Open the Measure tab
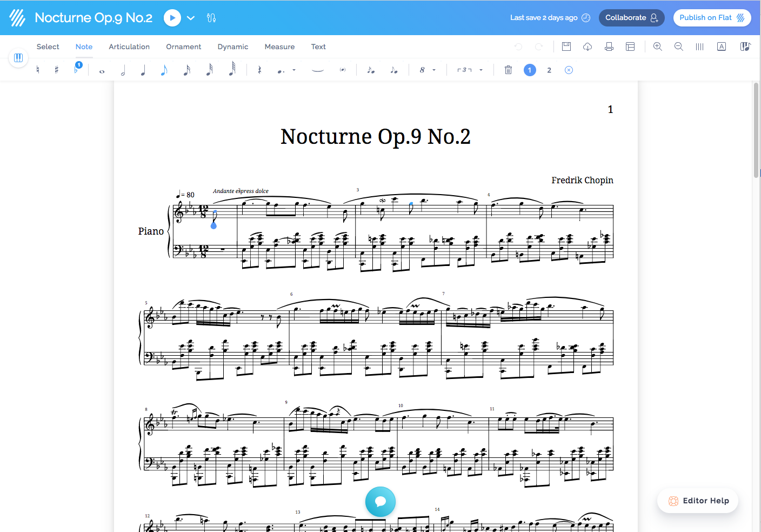Image resolution: width=761 pixels, height=532 pixels. tap(279, 47)
